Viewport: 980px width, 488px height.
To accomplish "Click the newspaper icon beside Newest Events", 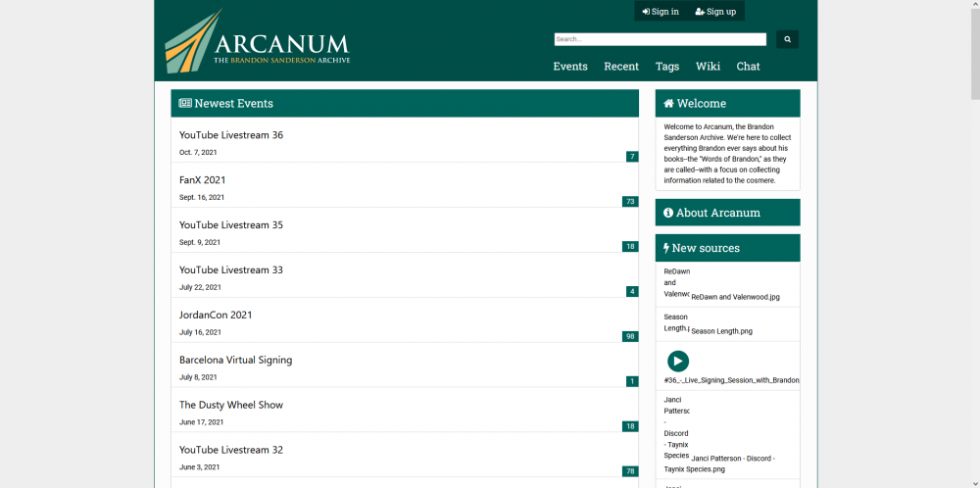I will click(x=185, y=103).
